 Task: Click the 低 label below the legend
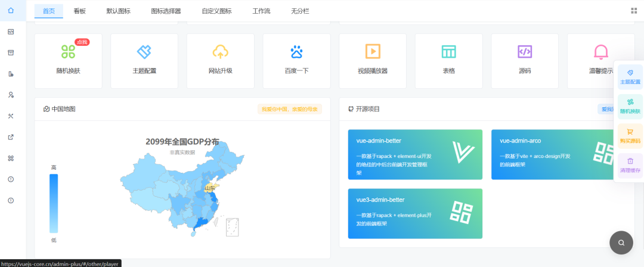(x=54, y=240)
